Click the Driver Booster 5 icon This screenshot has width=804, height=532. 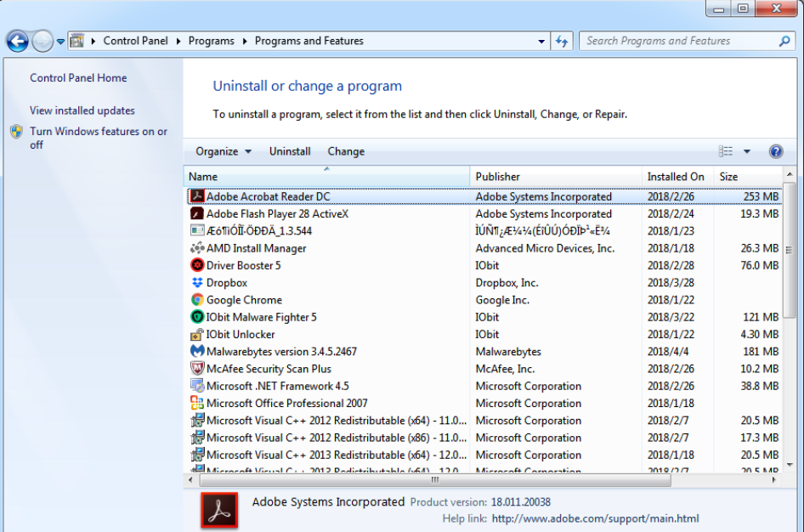[x=197, y=265]
